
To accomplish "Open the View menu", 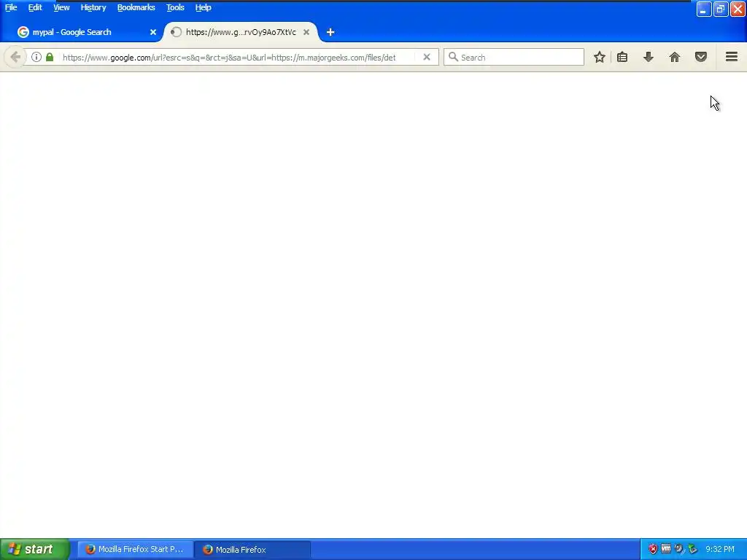I will pyautogui.click(x=61, y=7).
